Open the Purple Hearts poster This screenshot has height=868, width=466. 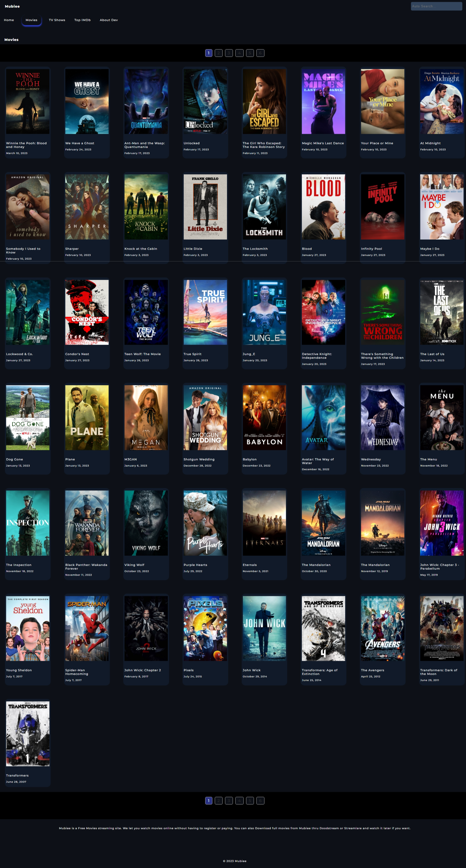[x=205, y=523]
